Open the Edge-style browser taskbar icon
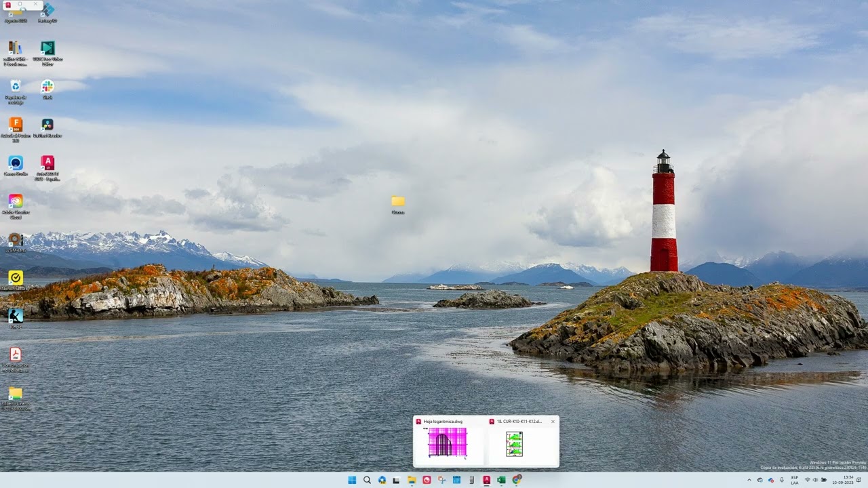 (382, 480)
